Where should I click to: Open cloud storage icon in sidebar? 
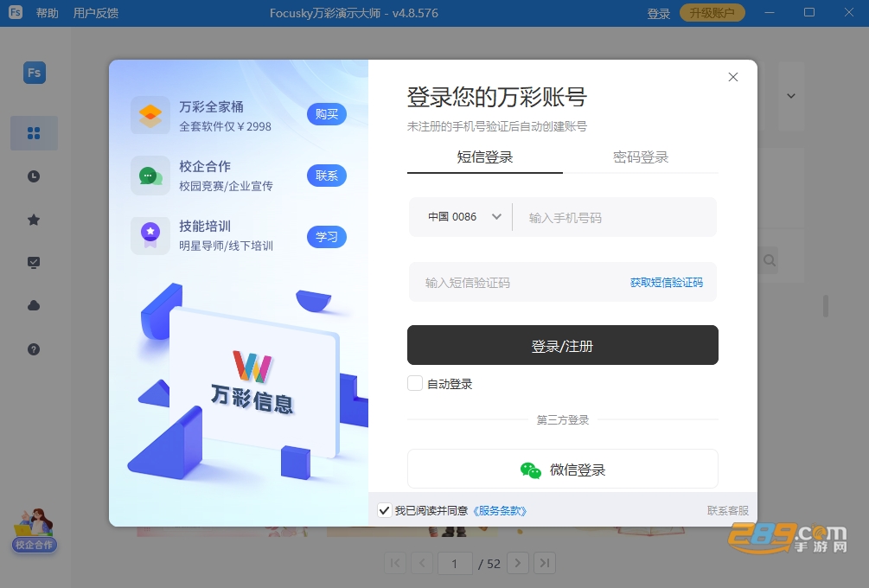(x=34, y=305)
